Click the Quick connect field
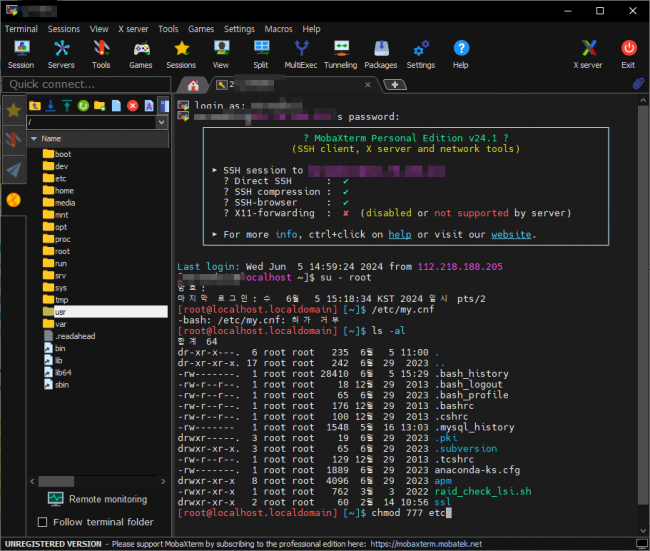The height and width of the screenshot is (551, 650). (x=87, y=84)
